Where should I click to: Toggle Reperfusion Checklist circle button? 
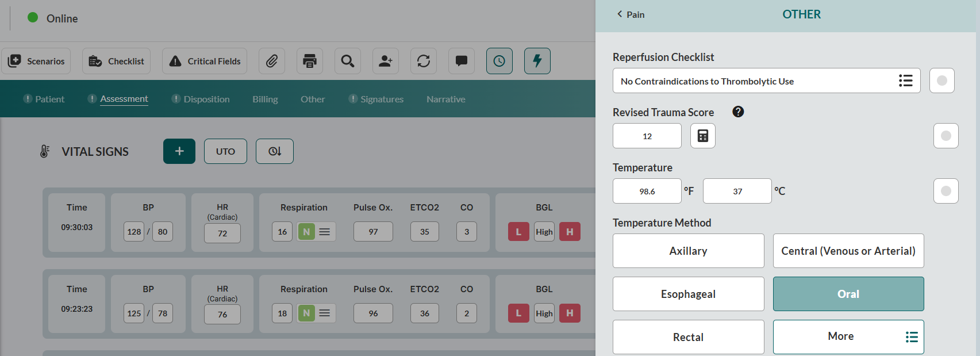point(942,81)
